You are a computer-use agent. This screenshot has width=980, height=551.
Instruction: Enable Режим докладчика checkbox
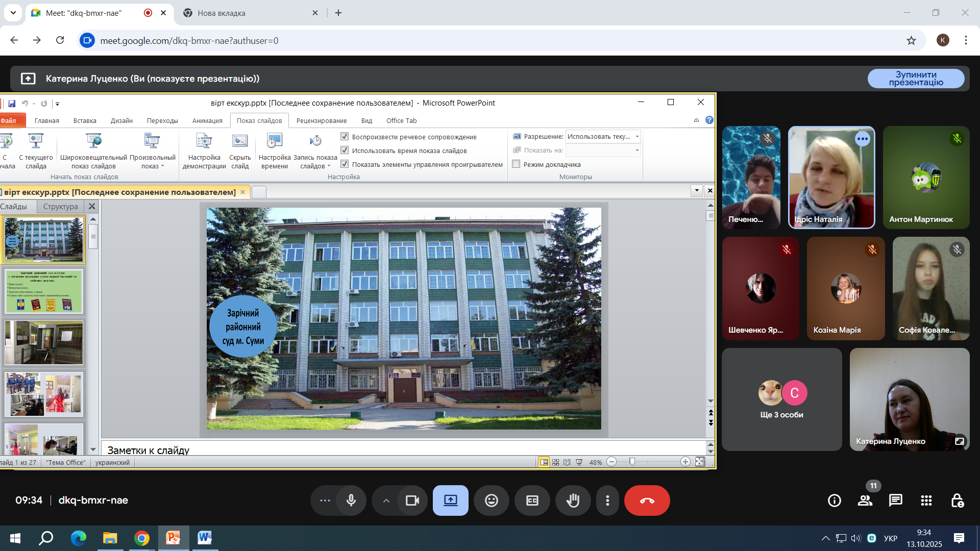pos(516,164)
